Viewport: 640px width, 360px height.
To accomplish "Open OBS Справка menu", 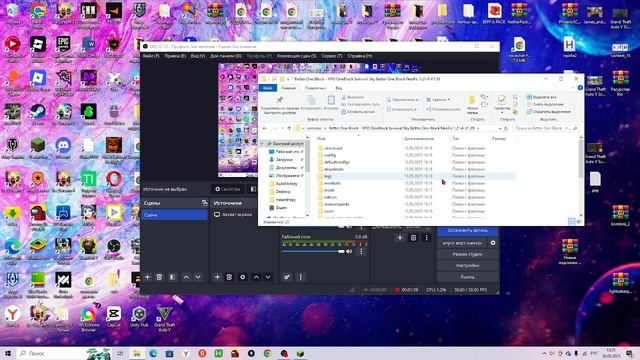I will pos(360,56).
